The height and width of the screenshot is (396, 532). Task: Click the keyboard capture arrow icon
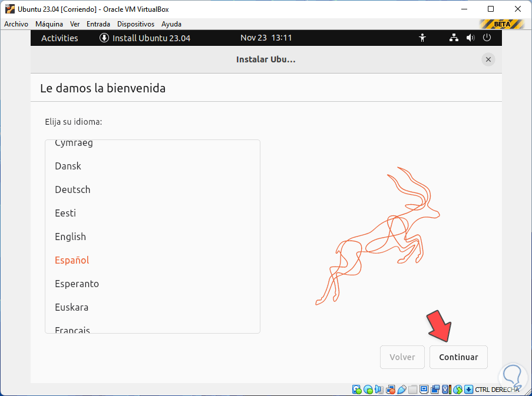468,390
